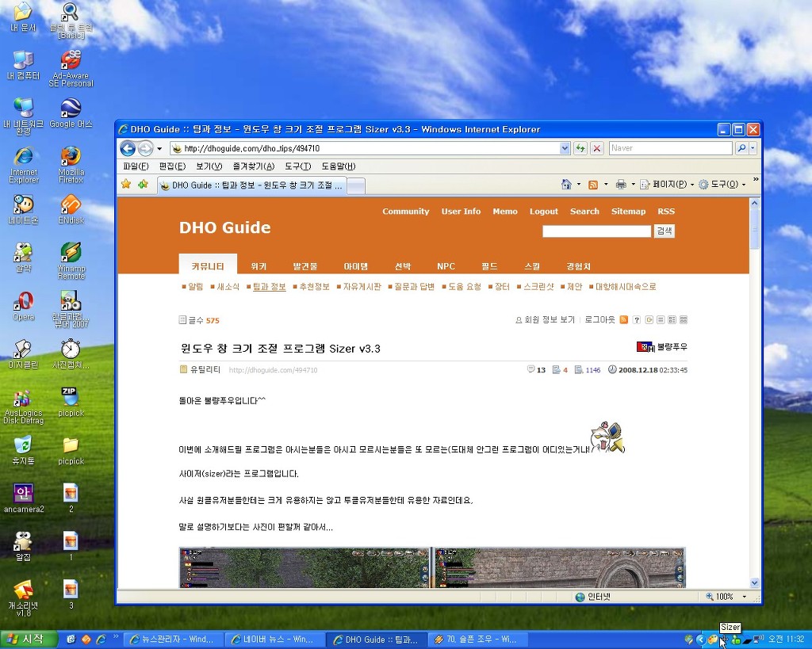
Task: Click the 시작 Start button
Action: (29, 639)
